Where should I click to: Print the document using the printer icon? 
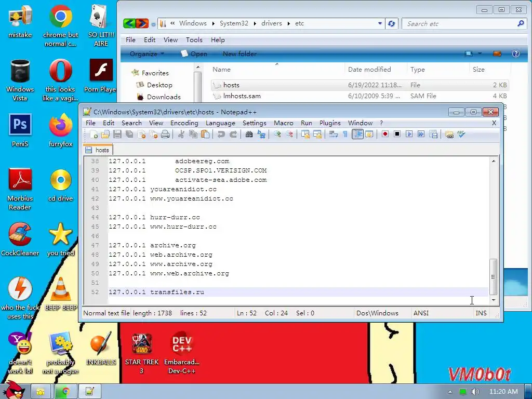[x=165, y=135]
